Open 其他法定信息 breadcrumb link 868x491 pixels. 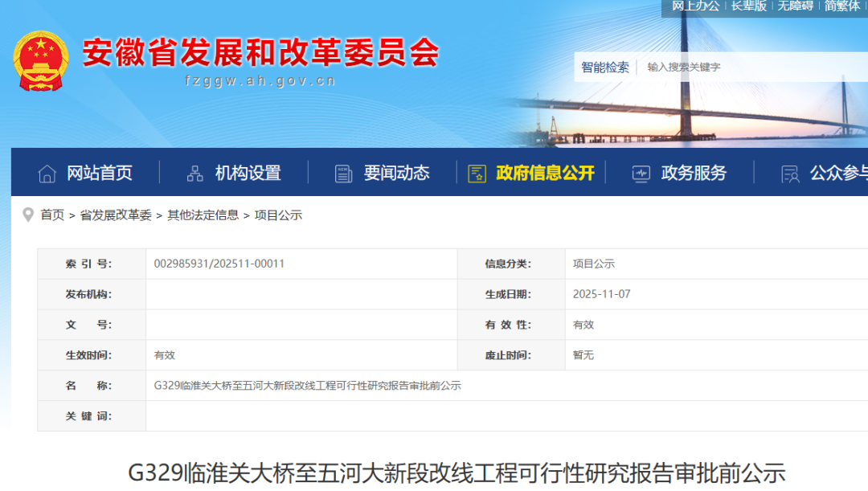point(203,215)
